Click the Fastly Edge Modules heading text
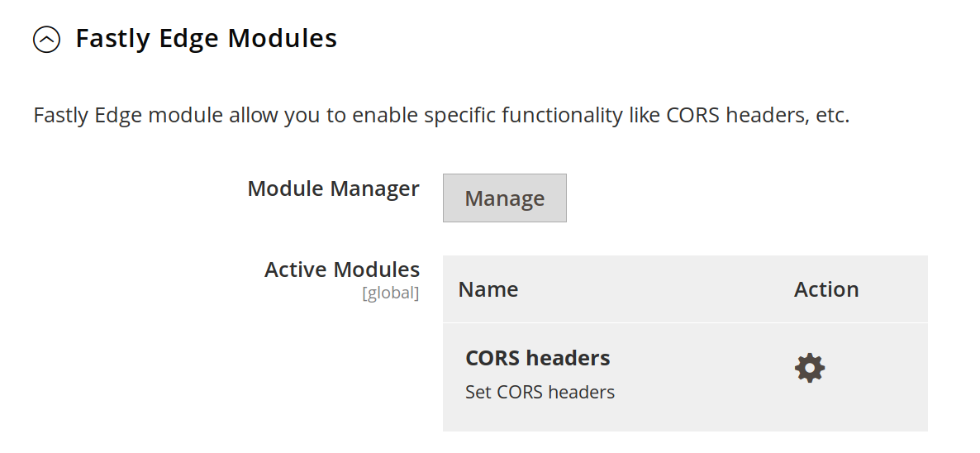The width and height of the screenshot is (980, 453). point(206,39)
